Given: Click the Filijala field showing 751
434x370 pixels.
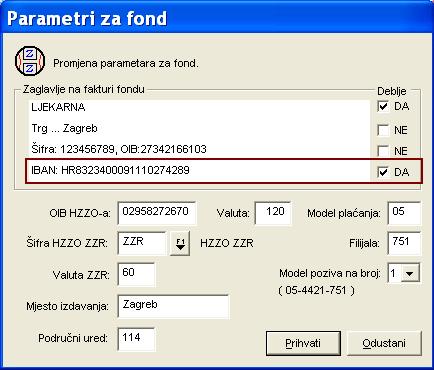Looking at the screenshot, I should (x=404, y=243).
